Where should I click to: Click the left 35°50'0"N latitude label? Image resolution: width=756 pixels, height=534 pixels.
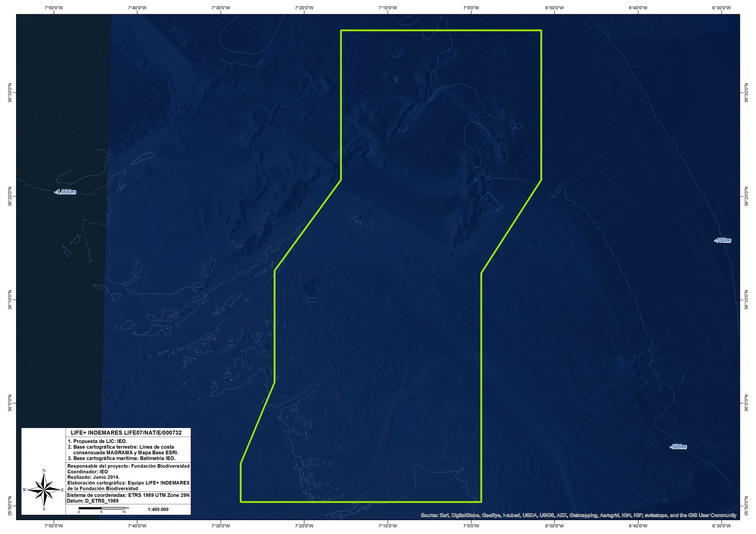(x=10, y=506)
